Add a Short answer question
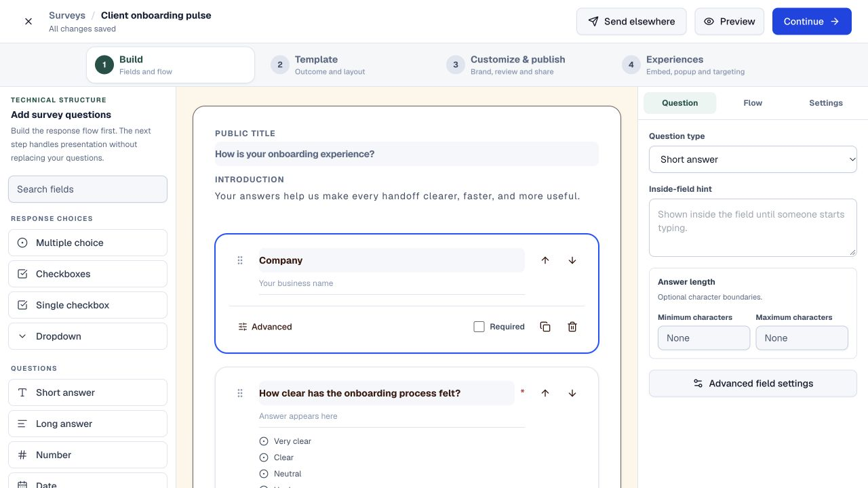This screenshot has height=488, width=868. click(87, 392)
